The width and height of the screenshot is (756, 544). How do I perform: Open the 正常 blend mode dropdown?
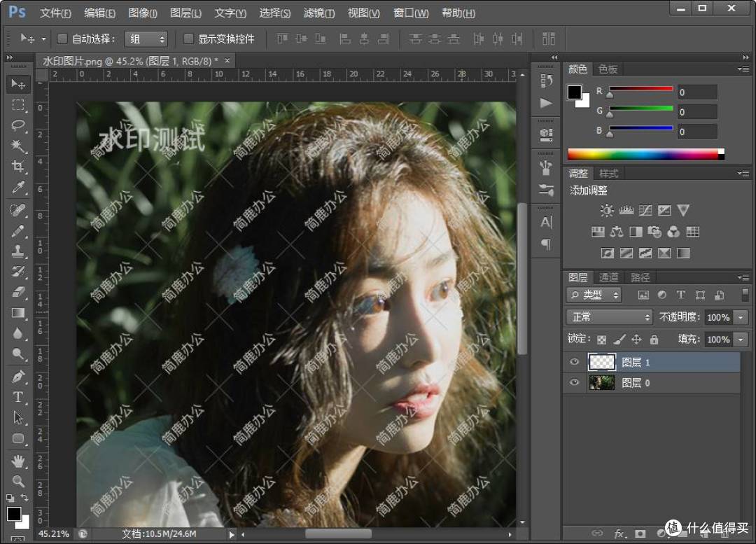click(x=610, y=317)
